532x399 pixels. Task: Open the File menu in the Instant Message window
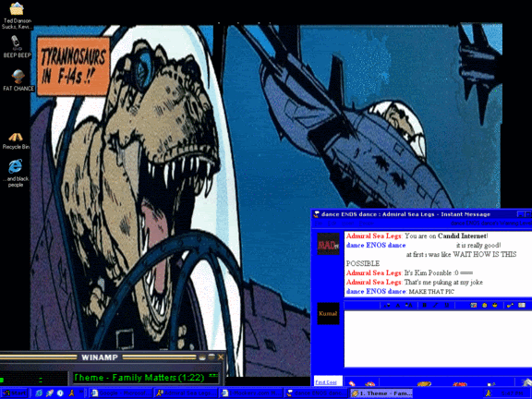click(x=319, y=224)
